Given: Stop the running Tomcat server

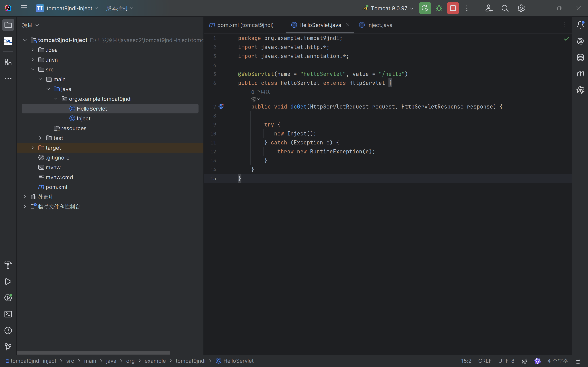Looking at the screenshot, I should click(x=453, y=8).
